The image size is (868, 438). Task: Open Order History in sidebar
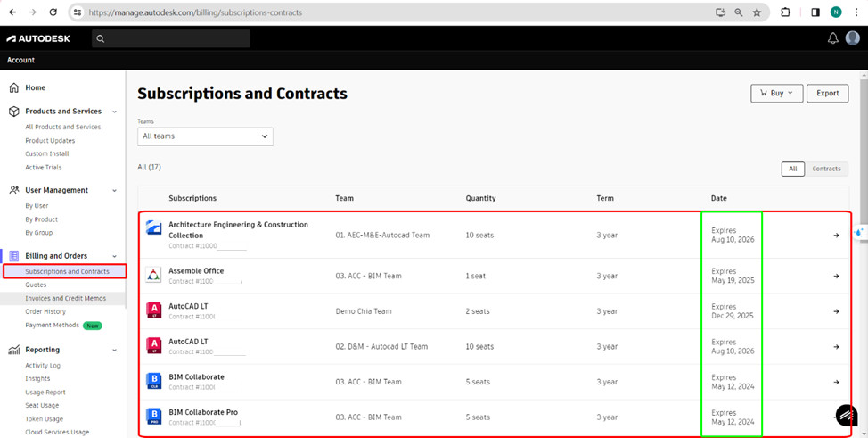45,311
